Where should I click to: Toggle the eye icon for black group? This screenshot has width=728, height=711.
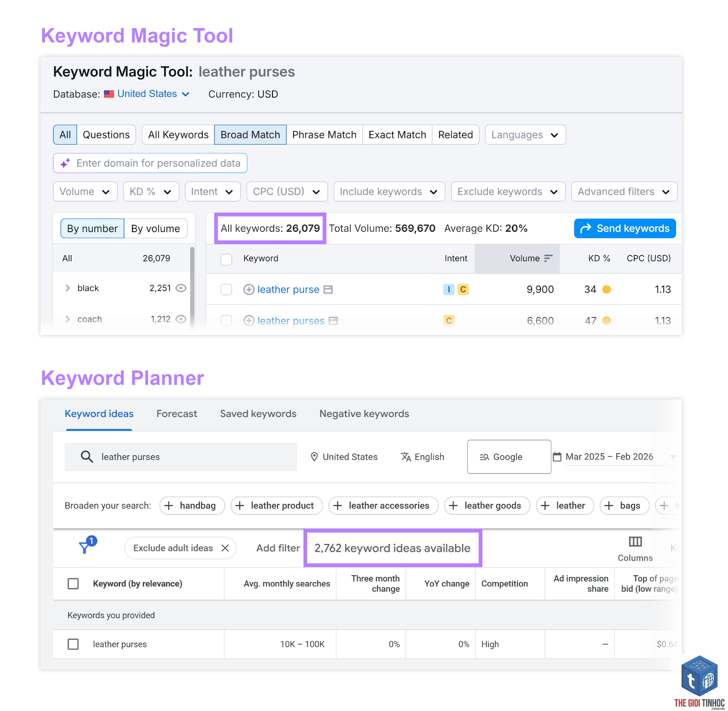point(181,288)
